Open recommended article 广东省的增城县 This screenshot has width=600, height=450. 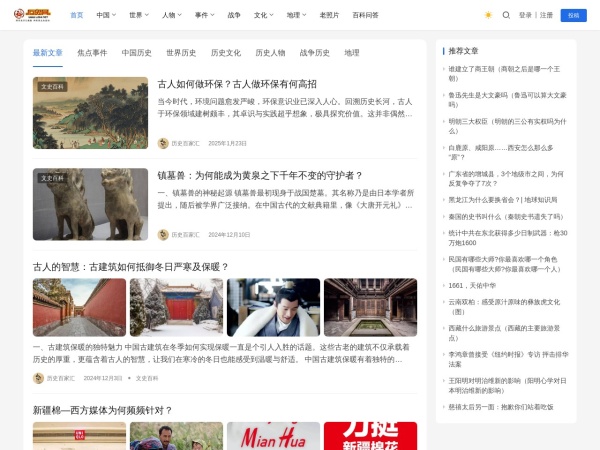[506, 179]
